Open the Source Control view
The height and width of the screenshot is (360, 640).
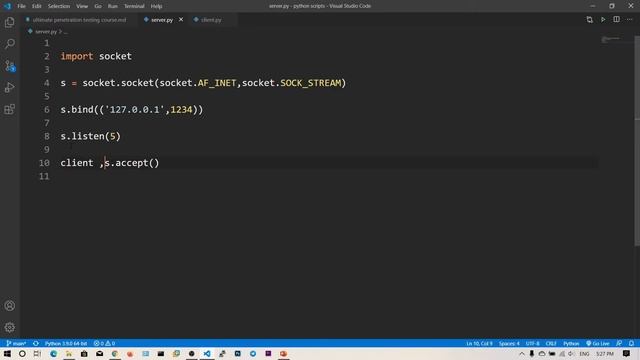point(10,66)
